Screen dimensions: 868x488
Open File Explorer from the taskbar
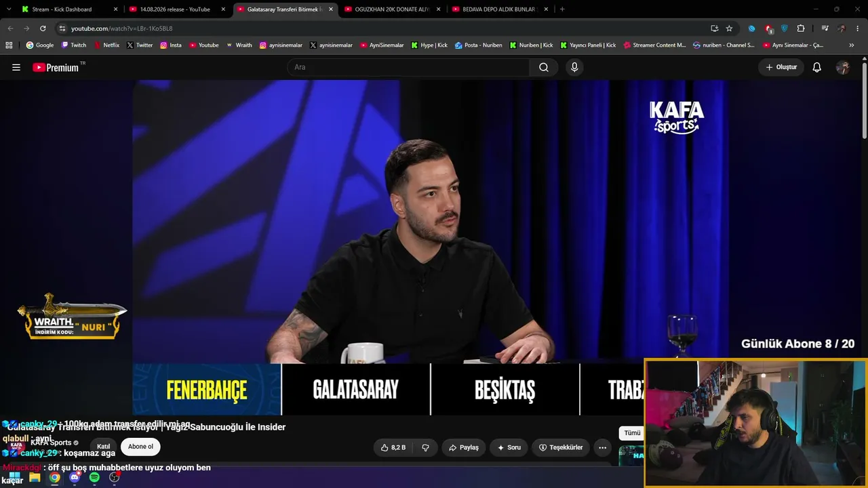35,477
